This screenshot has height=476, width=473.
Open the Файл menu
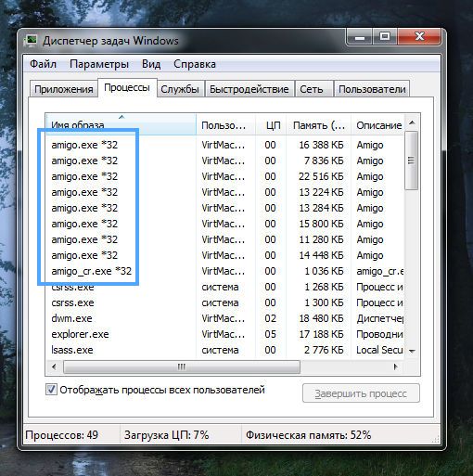point(43,64)
